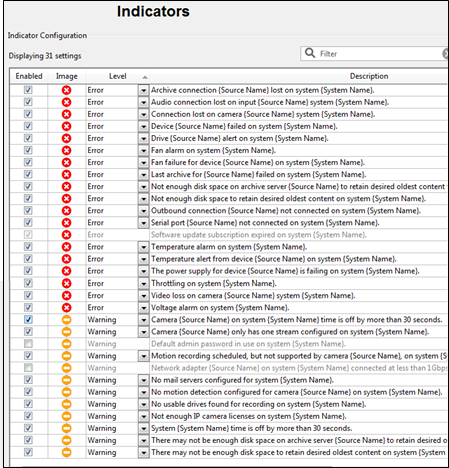The width and height of the screenshot is (449, 468).
Task: Select the warning icon for Default admin password in use
Action: 66,344
